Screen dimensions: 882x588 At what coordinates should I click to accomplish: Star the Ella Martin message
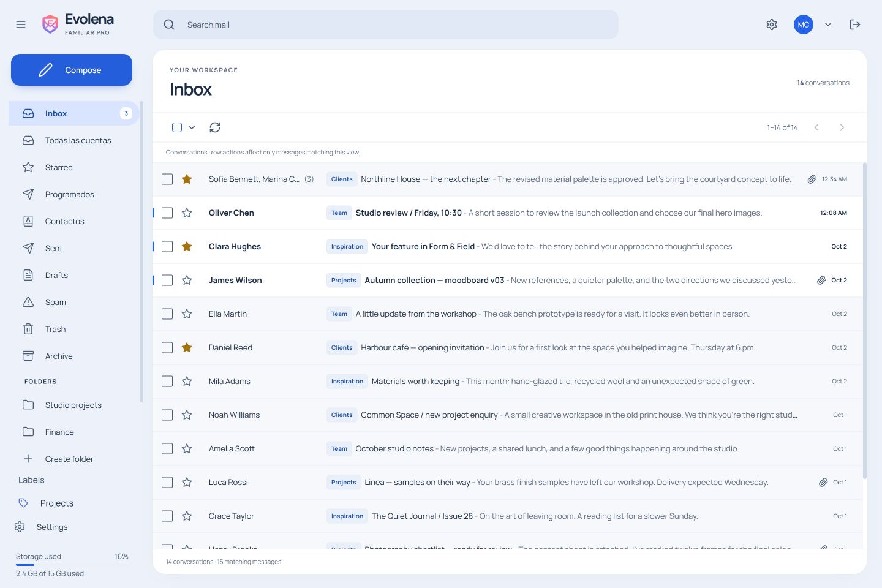pos(187,314)
